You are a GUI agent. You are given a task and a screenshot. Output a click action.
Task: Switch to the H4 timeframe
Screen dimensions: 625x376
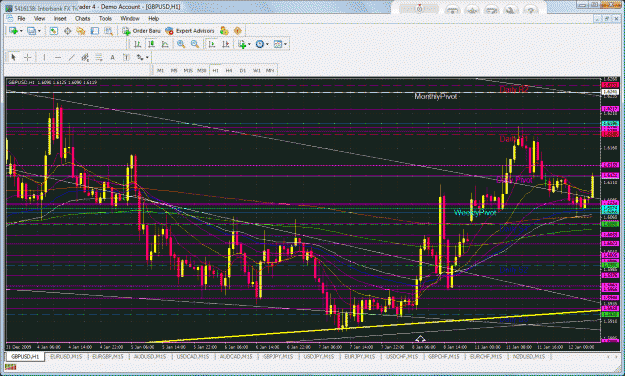[x=229, y=71]
